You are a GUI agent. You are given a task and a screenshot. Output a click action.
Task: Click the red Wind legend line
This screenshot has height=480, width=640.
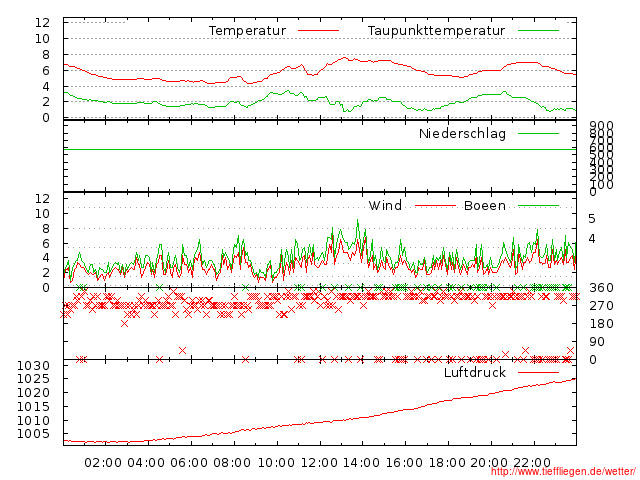(435, 206)
